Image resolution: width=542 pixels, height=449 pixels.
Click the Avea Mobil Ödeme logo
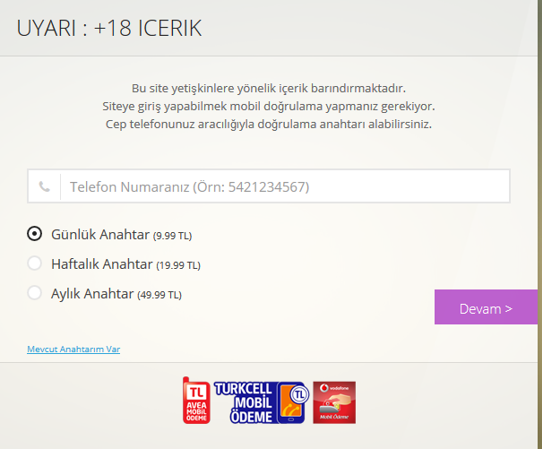196,401
